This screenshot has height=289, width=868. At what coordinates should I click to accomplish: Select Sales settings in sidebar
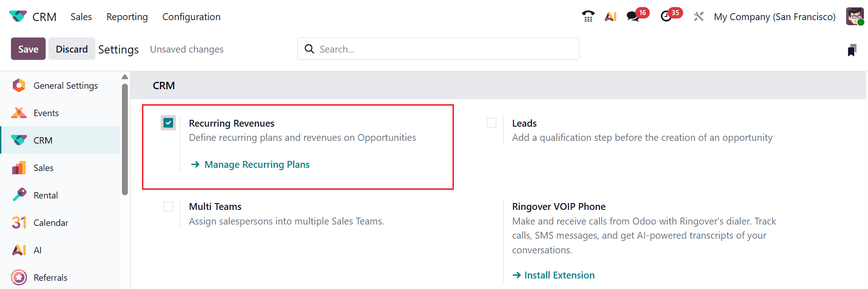pyautogui.click(x=60, y=168)
